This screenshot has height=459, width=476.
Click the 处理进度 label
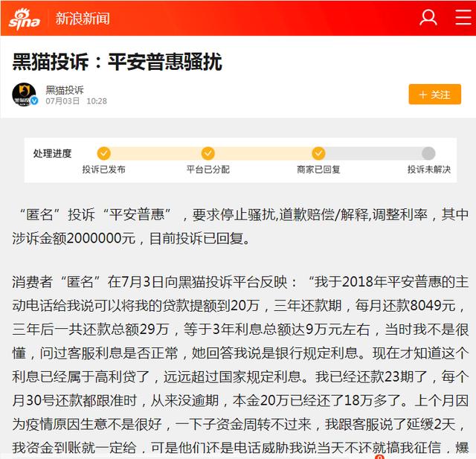[52, 153]
